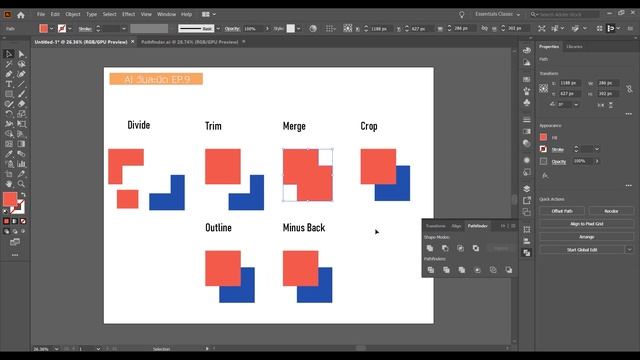The width and height of the screenshot is (640, 360).
Task: Select the Magic Wand tool
Action: click(9, 64)
